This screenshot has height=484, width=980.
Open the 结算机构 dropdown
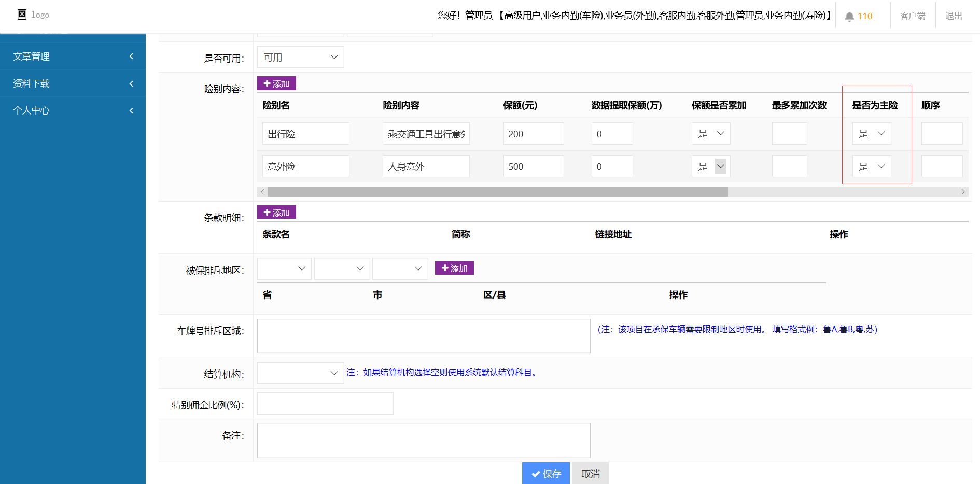(x=300, y=373)
